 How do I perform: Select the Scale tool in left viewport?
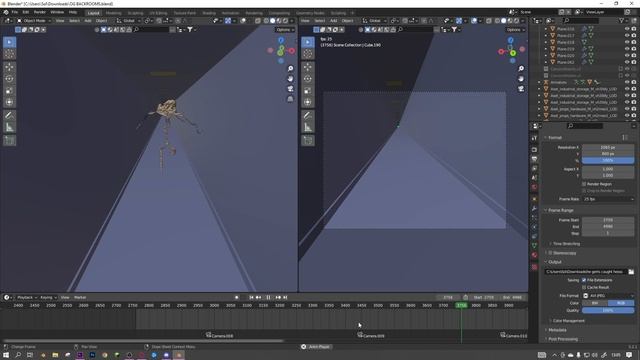click(x=9, y=91)
